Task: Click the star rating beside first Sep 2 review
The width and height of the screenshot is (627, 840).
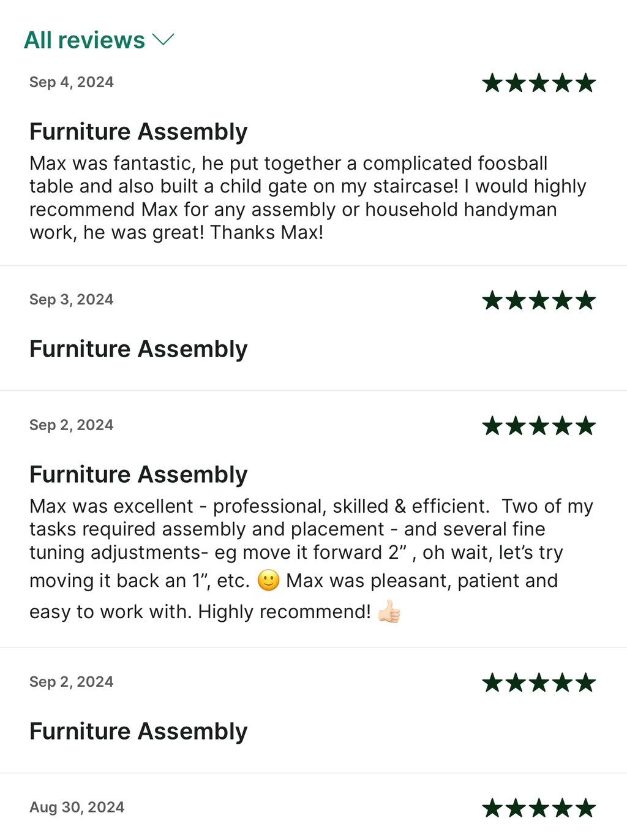Action: (539, 425)
